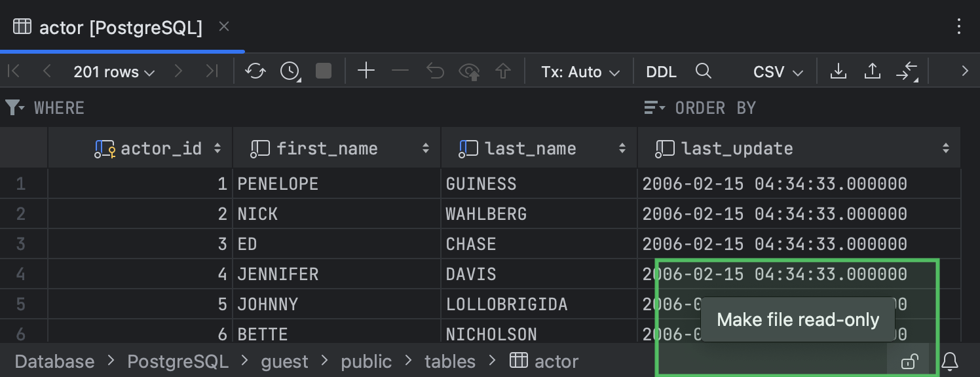The width and height of the screenshot is (980, 377).
Task: Open the Tx: Auto transaction mode dropdown
Action: 580,71
